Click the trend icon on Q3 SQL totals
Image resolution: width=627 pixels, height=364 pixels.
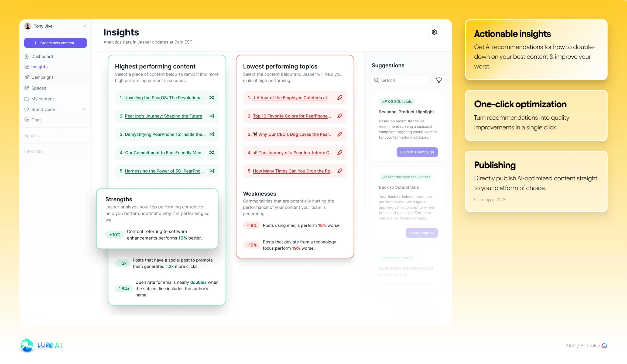tap(384, 102)
